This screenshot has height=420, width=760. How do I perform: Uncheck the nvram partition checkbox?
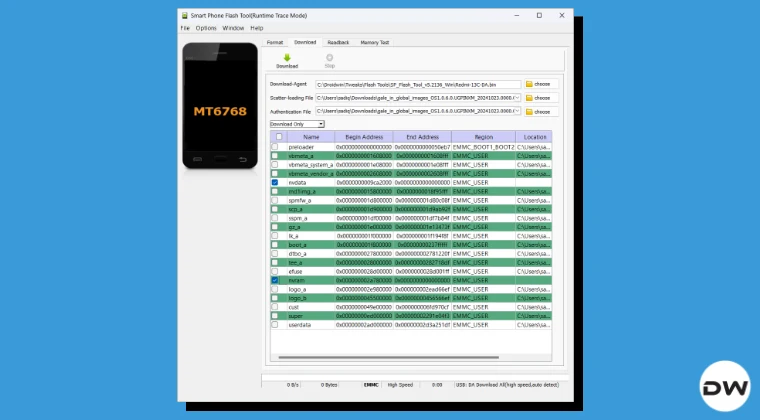coord(275,281)
